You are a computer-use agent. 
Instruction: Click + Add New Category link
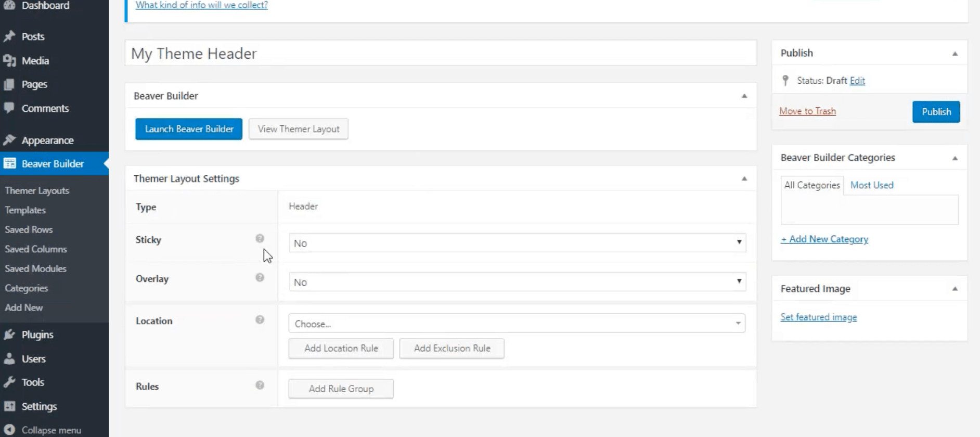[824, 239]
